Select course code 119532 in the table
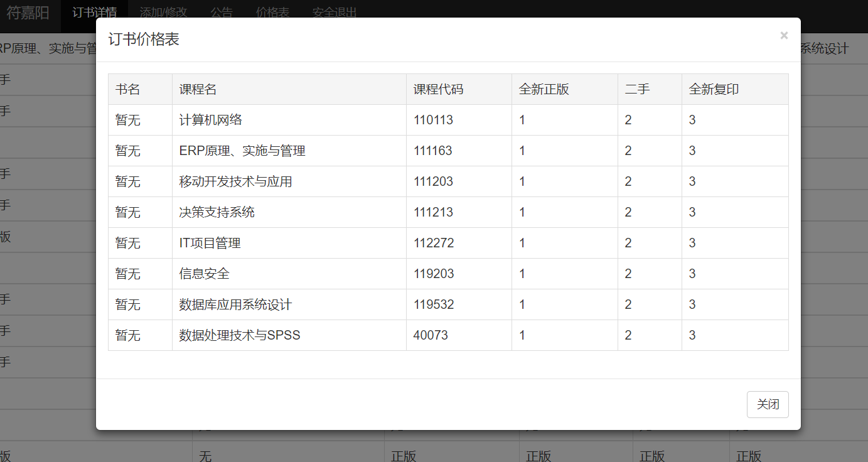 pos(434,304)
